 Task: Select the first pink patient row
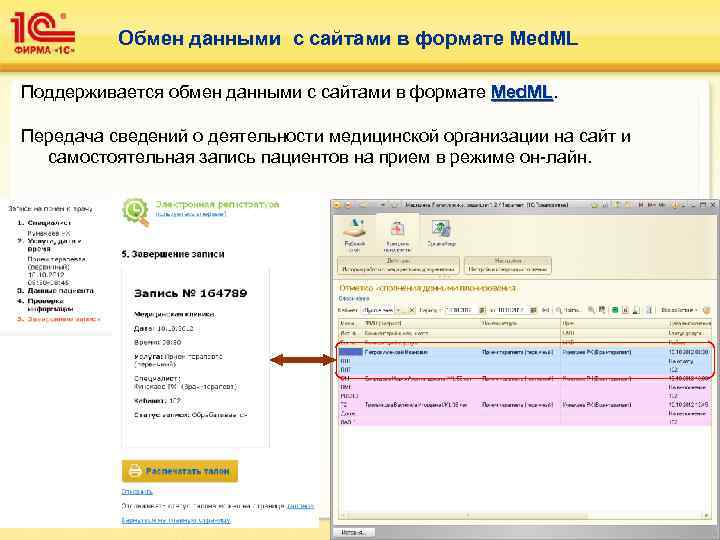tap(524, 388)
